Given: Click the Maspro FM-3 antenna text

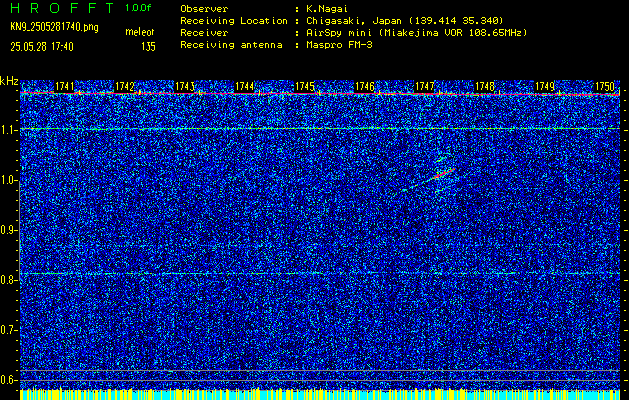Looking at the screenshot, I should pos(339,45).
